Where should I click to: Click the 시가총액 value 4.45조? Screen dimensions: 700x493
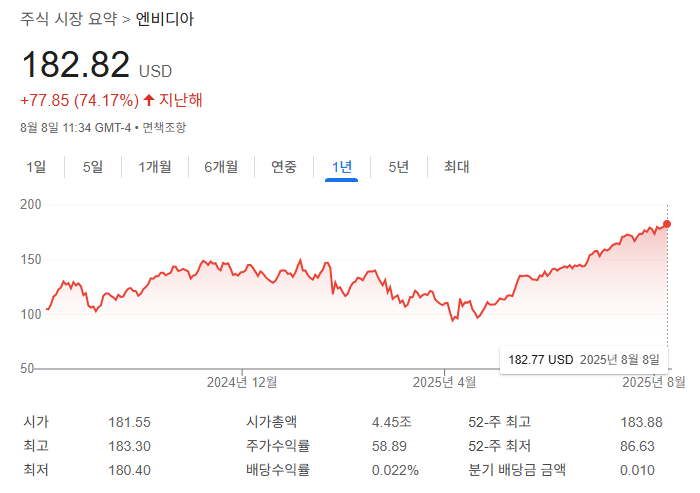(x=392, y=422)
